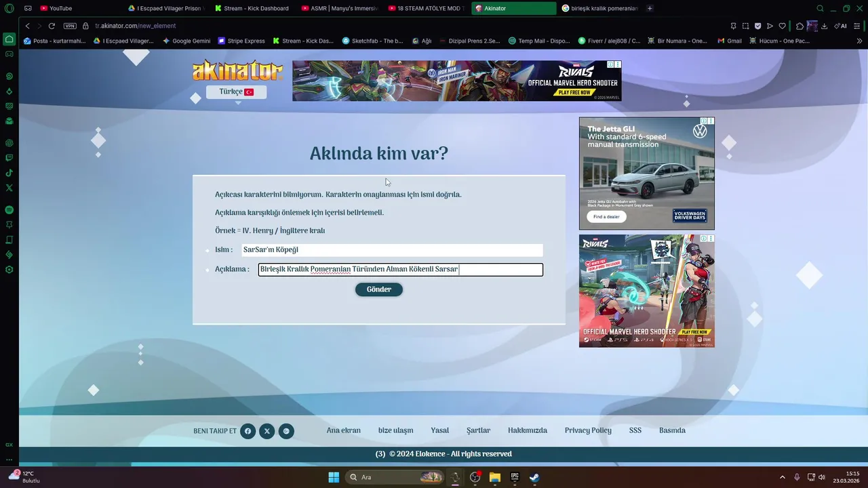Go to Ana ekran footer link
Image resolution: width=868 pixels, height=488 pixels.
pyautogui.click(x=344, y=431)
